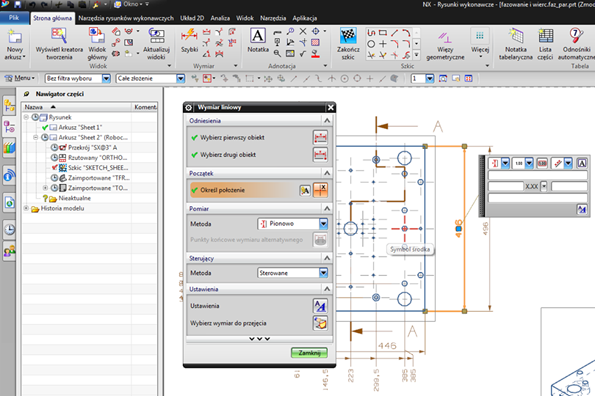Screen dimensions: 595x396
Task: Click Notatka tabelaryczna table note icon
Action: click(516, 36)
